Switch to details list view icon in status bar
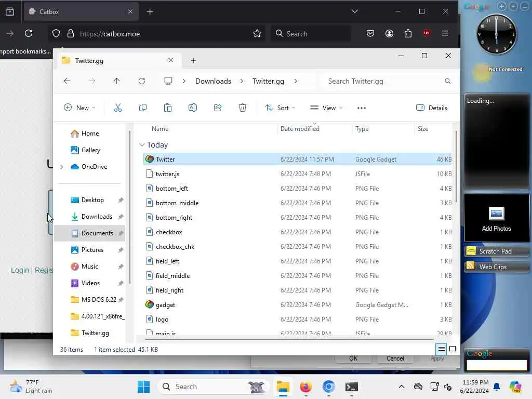532x399 pixels. tap(442, 349)
